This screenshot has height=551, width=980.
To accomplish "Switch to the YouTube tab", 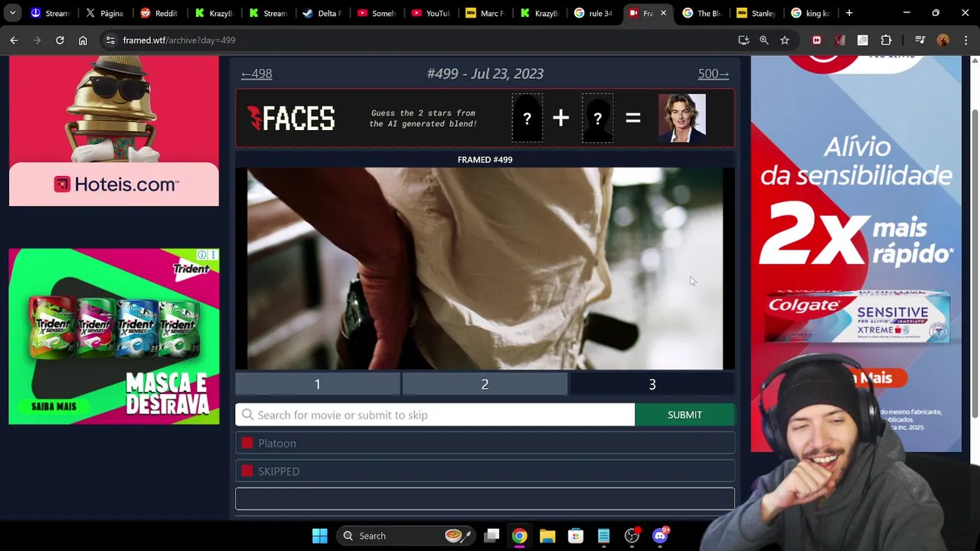I will coord(430,13).
